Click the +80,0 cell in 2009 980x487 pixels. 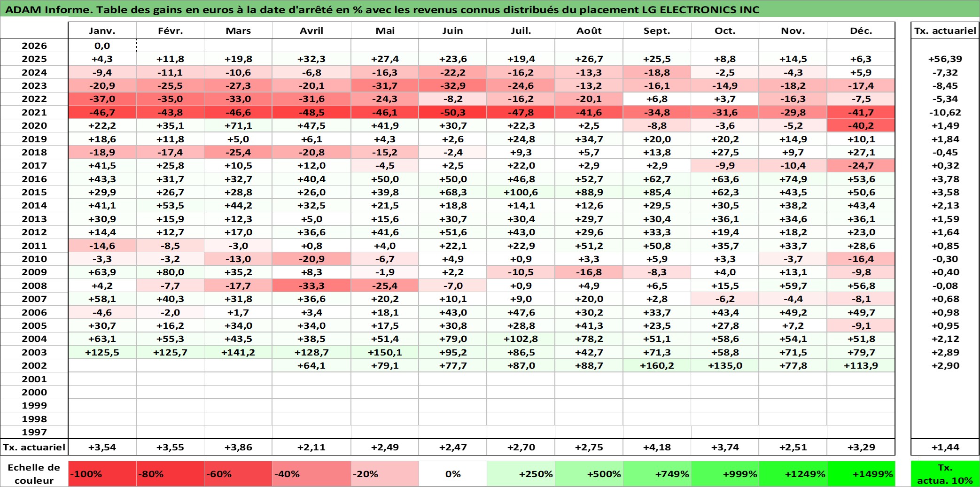pyautogui.click(x=170, y=272)
